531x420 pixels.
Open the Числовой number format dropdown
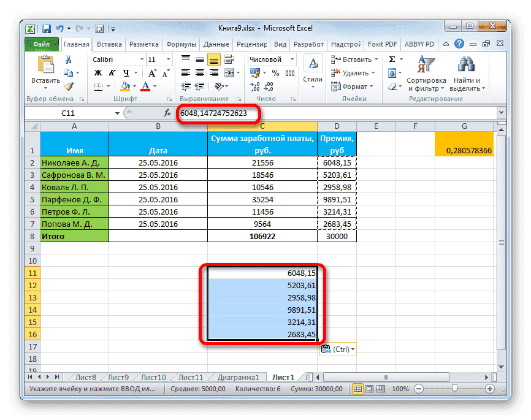coord(292,59)
